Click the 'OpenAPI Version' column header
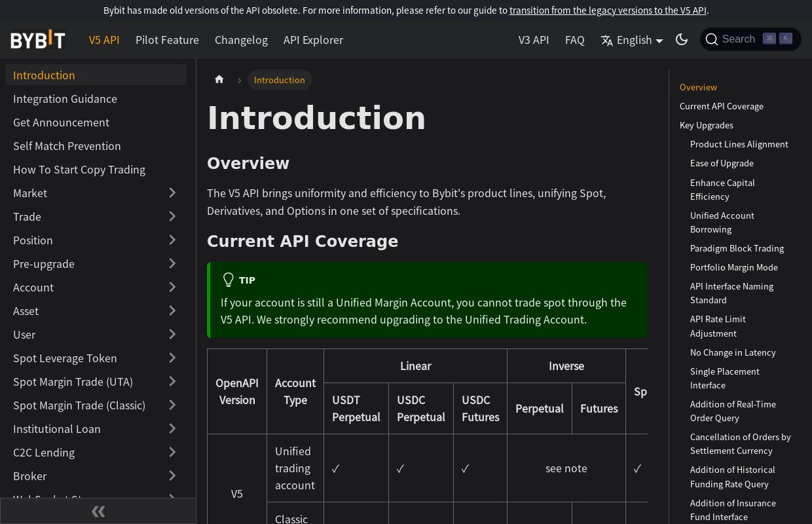The image size is (812, 524). click(x=237, y=392)
